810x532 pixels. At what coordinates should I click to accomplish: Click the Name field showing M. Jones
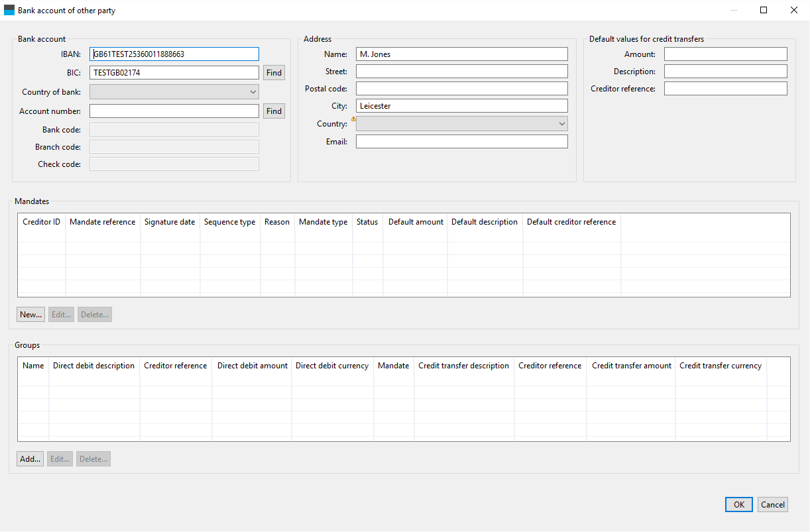462,54
